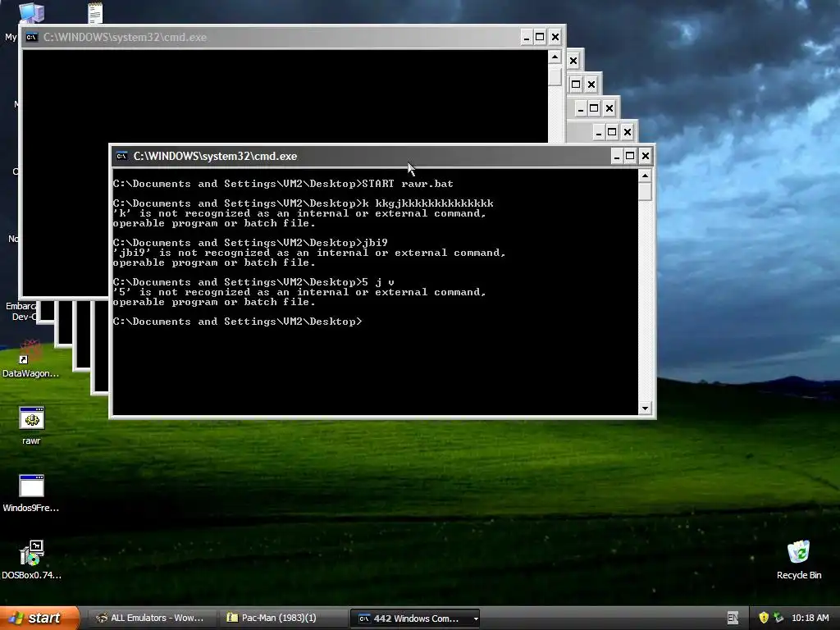Click front cmd window scroll up arrow
Viewport: 840px width, 630px height.
(x=645, y=176)
